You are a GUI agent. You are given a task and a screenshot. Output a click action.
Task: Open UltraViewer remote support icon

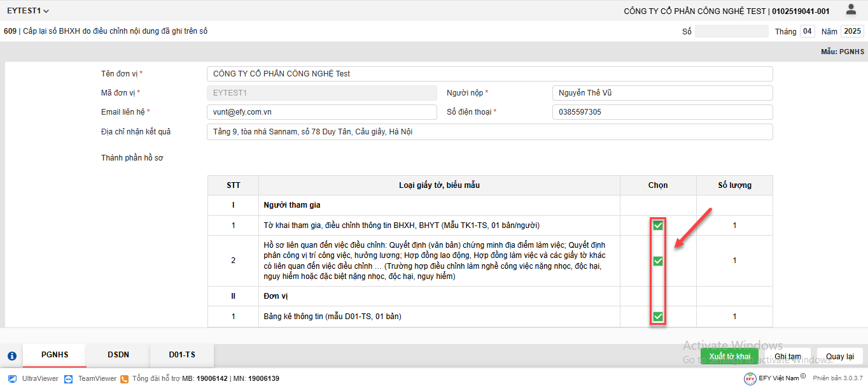tap(12, 378)
